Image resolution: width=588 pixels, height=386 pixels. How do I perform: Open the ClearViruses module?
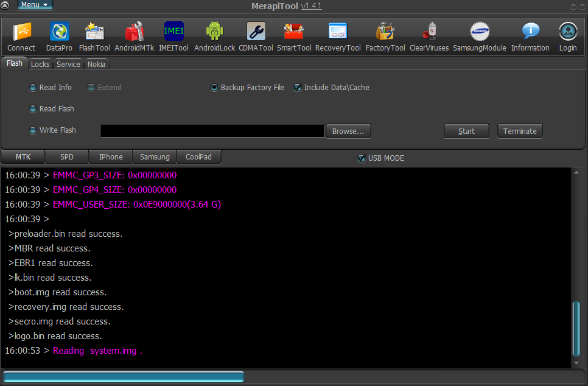point(429,37)
